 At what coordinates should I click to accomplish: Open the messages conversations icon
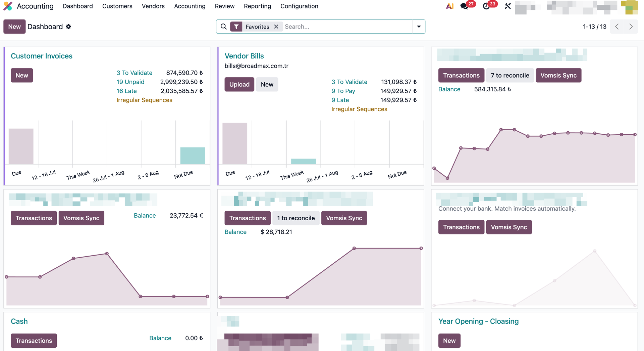465,6
